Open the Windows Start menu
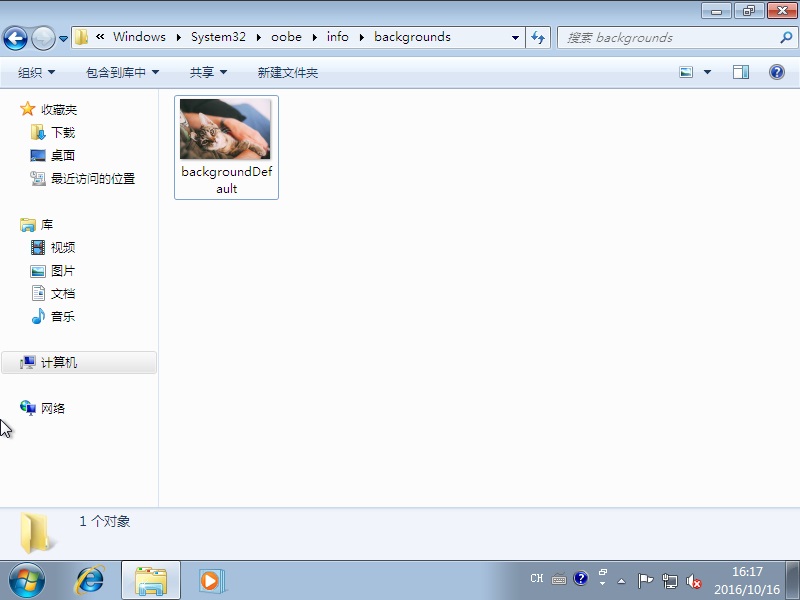 27,581
